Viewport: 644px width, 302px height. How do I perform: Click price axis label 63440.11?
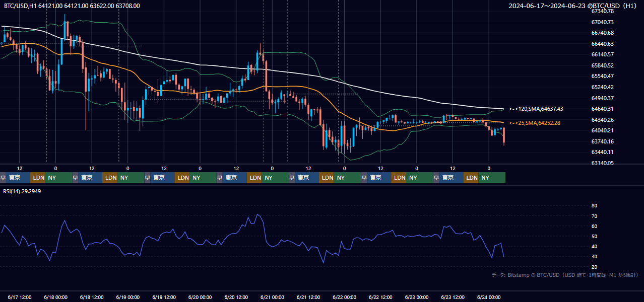[602, 152]
